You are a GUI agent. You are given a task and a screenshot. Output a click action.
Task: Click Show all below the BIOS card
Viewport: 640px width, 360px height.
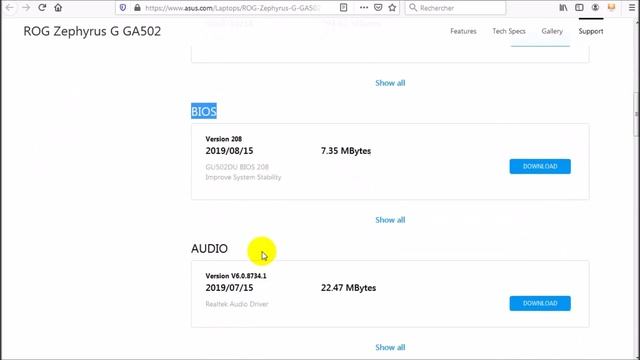tap(390, 220)
